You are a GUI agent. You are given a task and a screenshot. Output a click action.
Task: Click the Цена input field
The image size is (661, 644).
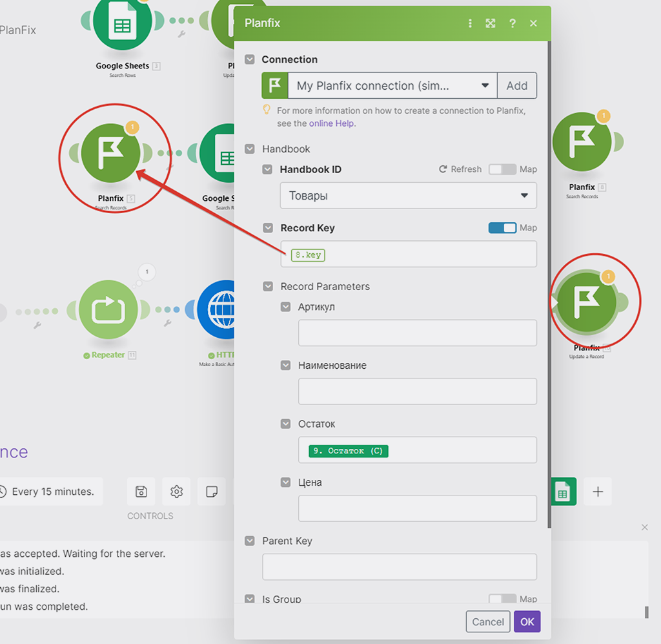[x=418, y=508]
